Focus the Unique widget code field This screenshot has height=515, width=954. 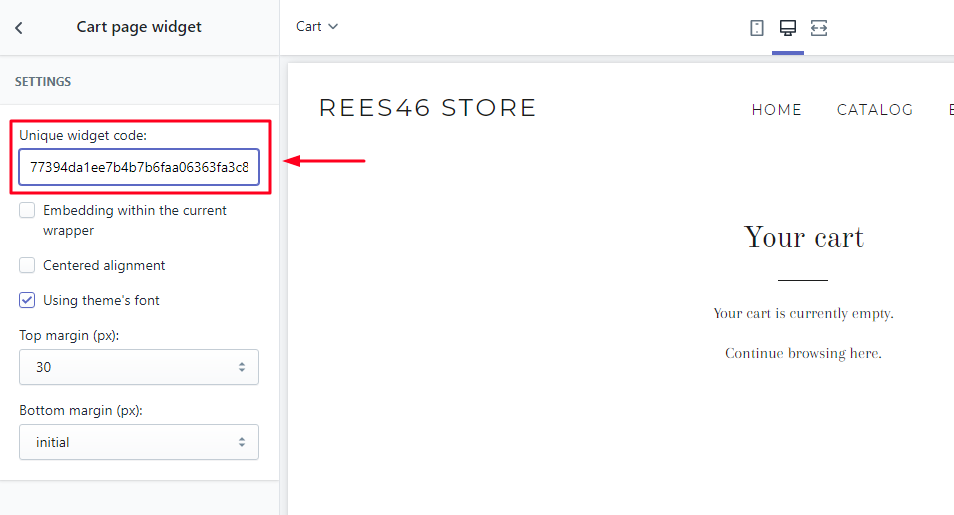[x=139, y=167]
